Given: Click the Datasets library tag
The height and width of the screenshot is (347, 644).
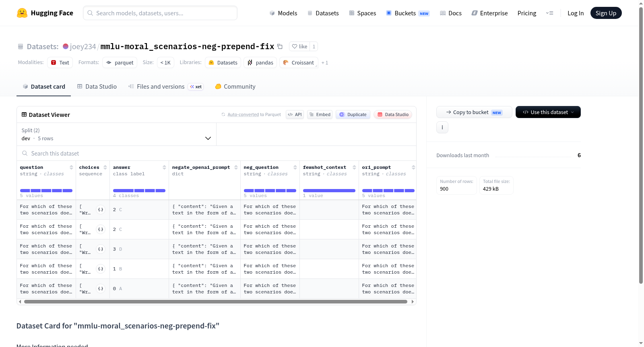Looking at the screenshot, I should (223, 62).
